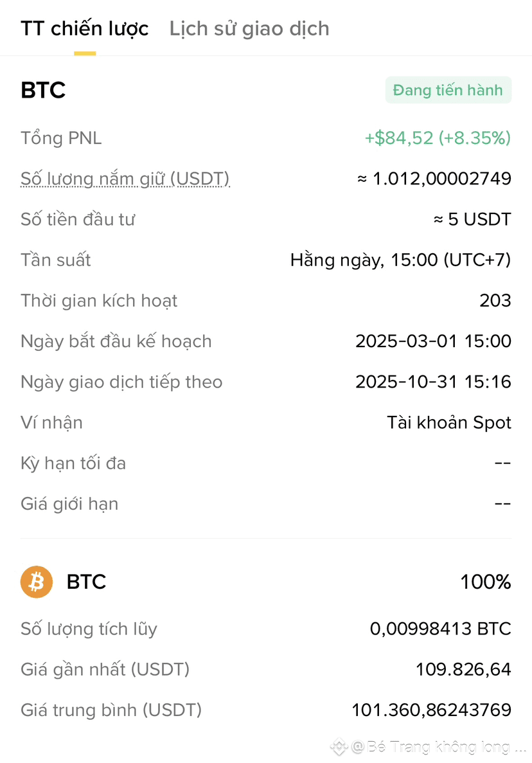Screen dimensions: 532x763
Task: Click the Kỳ hạn tối đa row
Action: pos(266,463)
